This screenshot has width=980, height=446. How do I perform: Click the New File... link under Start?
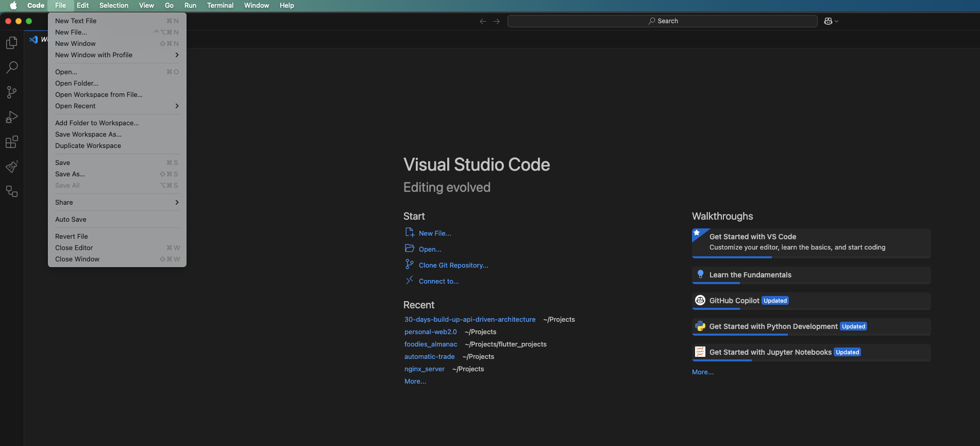point(435,233)
